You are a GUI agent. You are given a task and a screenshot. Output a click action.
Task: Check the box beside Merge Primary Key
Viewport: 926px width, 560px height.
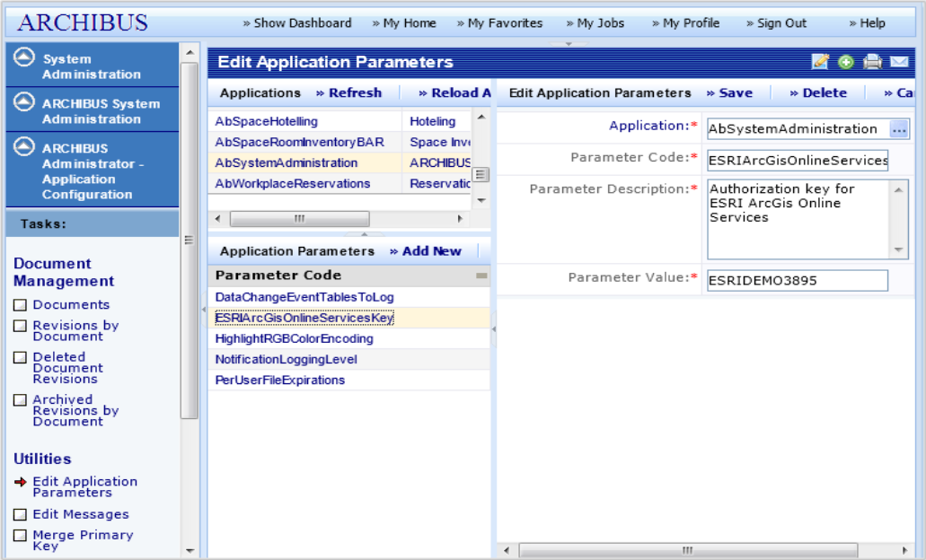(20, 535)
